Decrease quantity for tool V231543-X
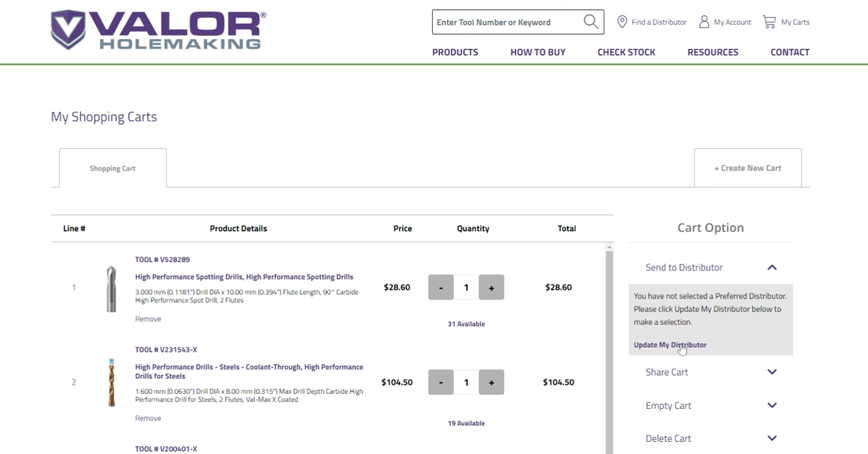 click(x=441, y=382)
